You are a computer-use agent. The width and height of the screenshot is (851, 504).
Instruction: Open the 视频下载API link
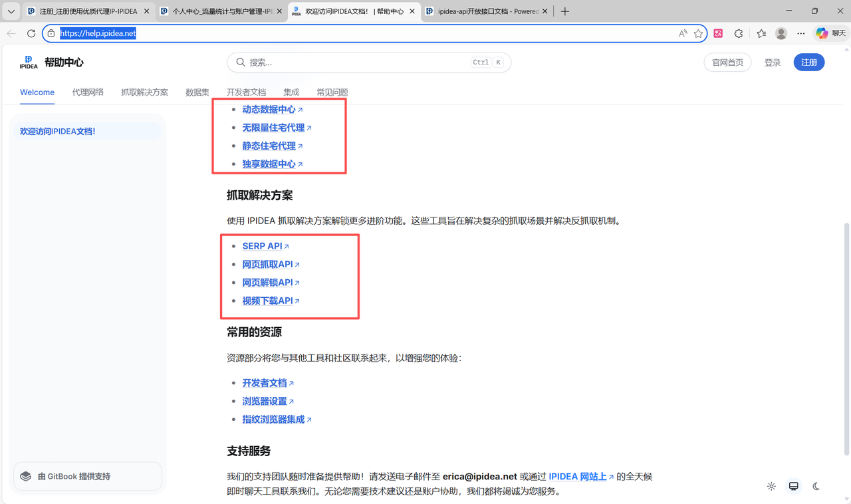point(271,301)
